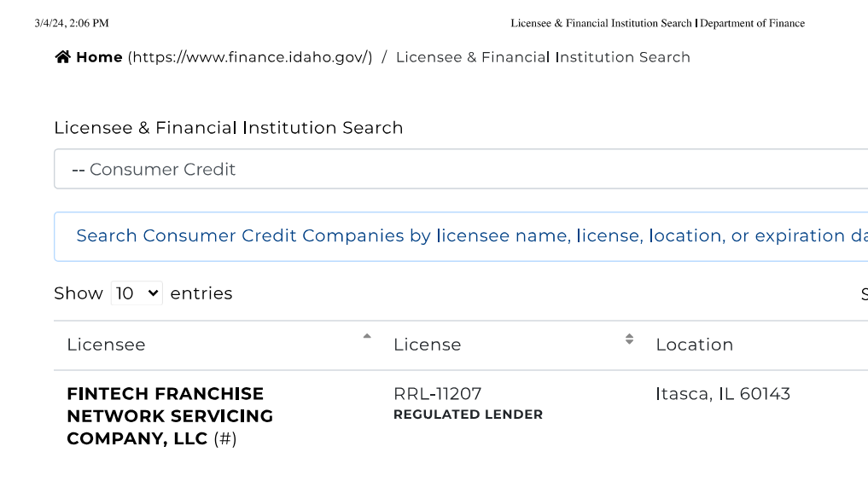Click the Licensee & Financial Institution Search breadcrumb
Image resolution: width=868 pixels, height=487 pixels.
point(543,57)
